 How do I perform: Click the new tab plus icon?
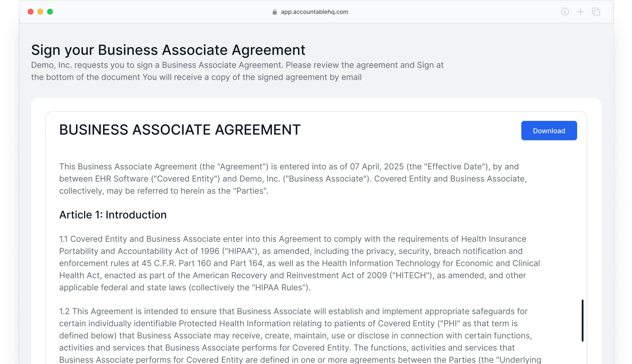580,12
